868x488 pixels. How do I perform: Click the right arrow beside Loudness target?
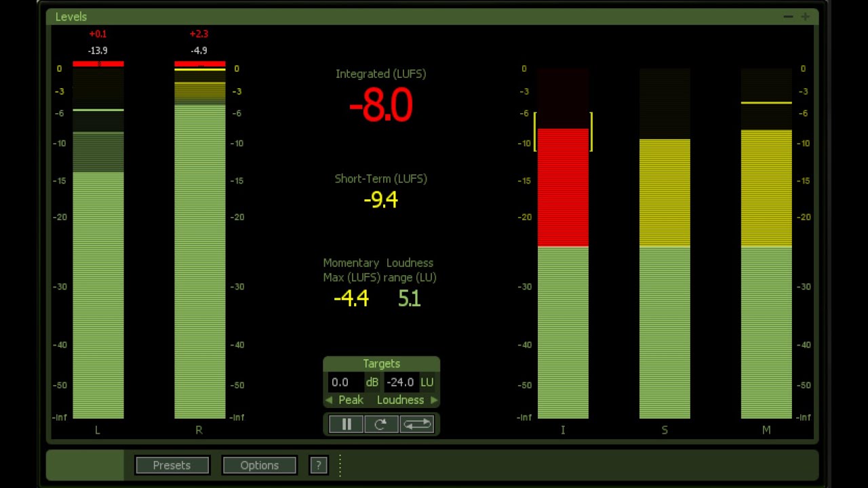pyautogui.click(x=434, y=400)
